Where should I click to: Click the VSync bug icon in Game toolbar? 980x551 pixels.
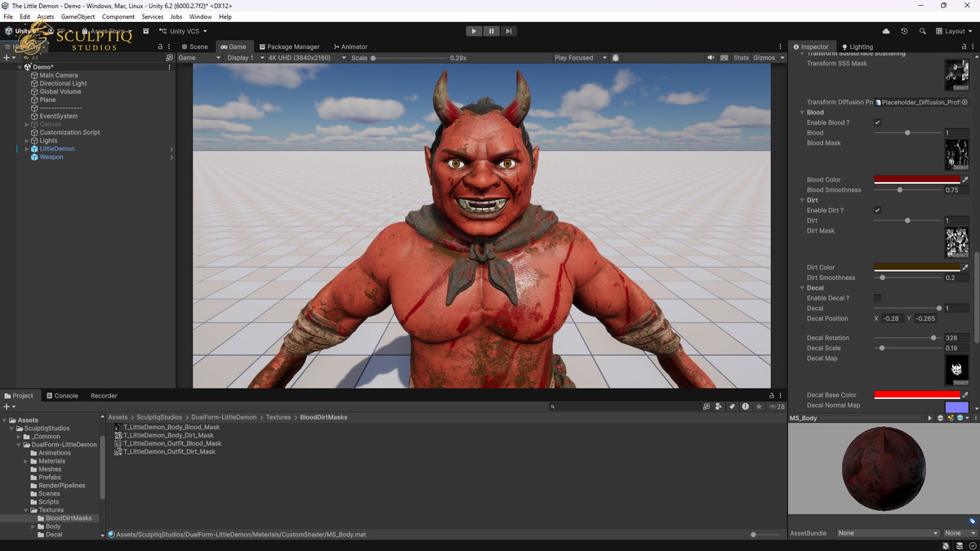click(616, 58)
